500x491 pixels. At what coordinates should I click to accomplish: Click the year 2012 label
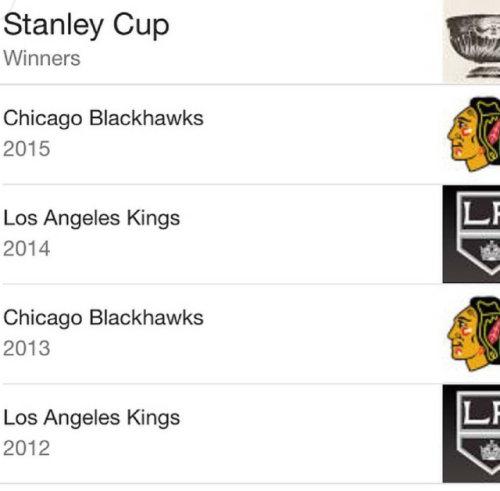[27, 448]
